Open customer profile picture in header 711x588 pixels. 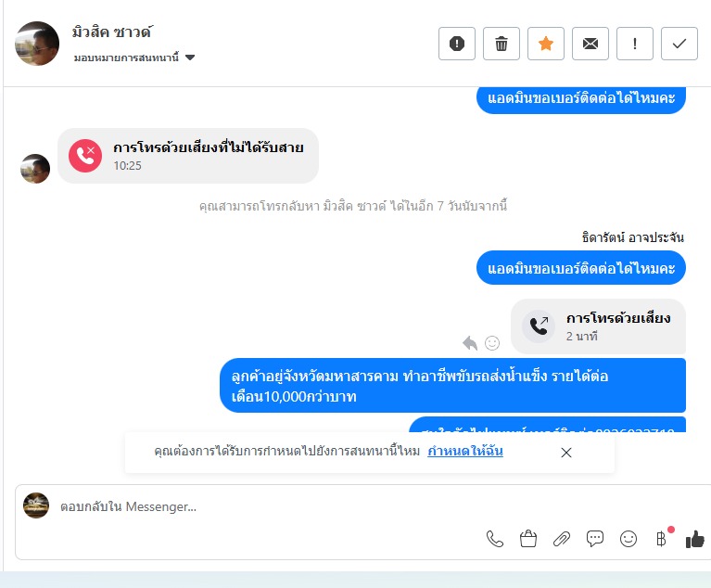37,44
